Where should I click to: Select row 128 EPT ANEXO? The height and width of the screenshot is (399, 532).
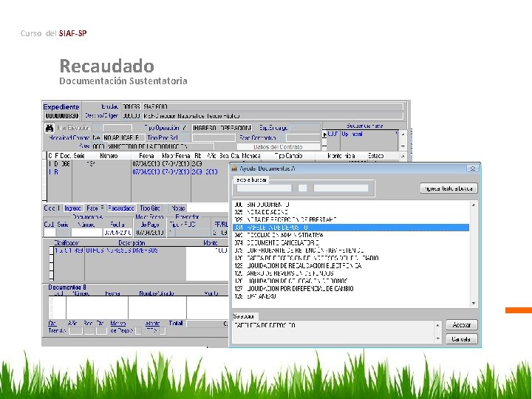(x=351, y=296)
